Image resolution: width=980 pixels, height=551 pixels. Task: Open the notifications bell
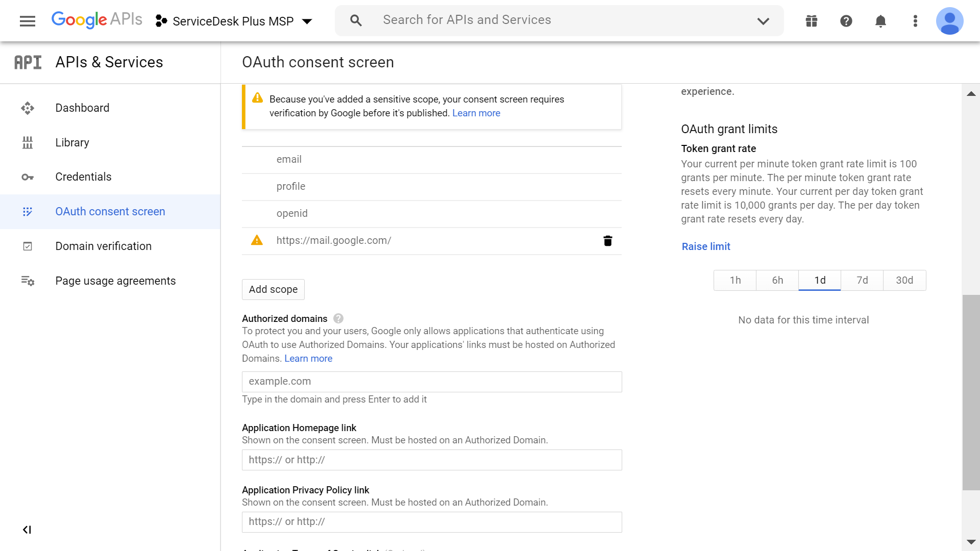[x=880, y=21]
